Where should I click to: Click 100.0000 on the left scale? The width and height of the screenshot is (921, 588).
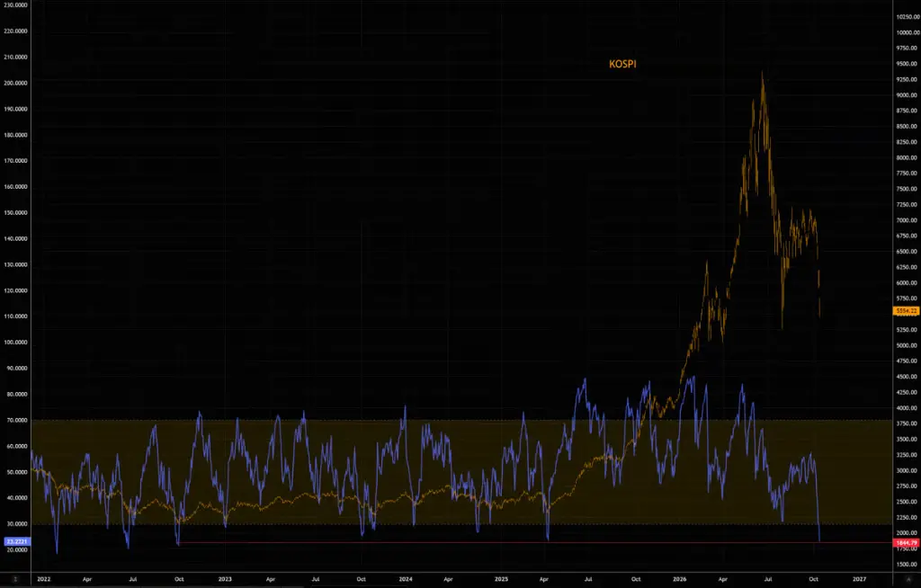pyautogui.click(x=16, y=343)
